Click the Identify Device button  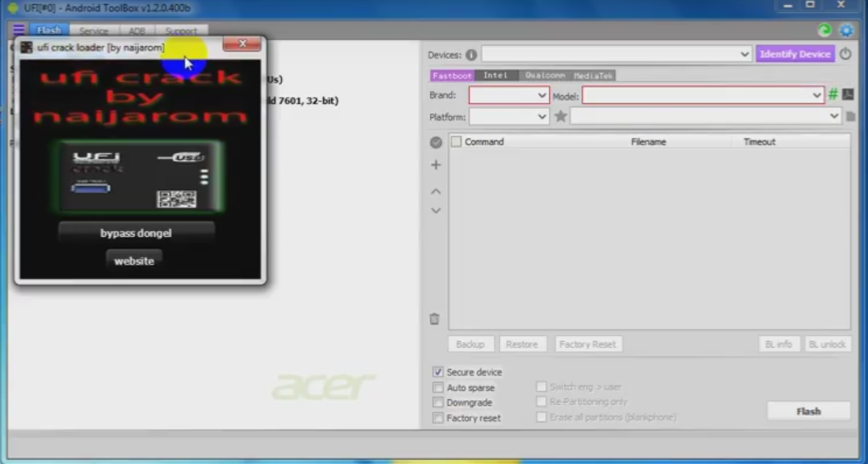[x=795, y=54]
